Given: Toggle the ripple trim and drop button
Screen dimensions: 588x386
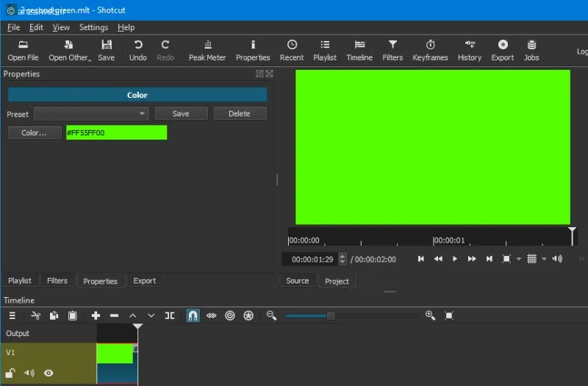Looking at the screenshot, I should coord(230,316).
